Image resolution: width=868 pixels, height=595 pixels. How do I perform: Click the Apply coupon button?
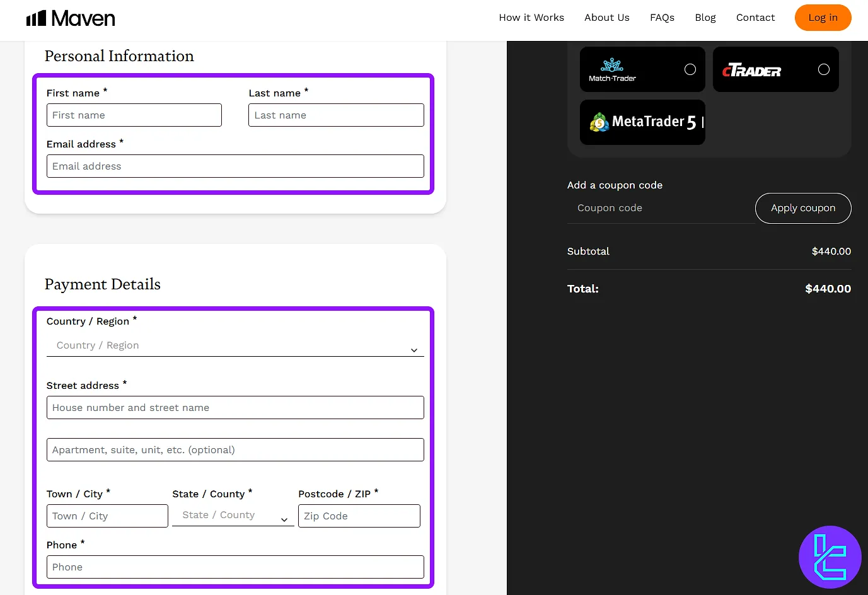click(802, 208)
